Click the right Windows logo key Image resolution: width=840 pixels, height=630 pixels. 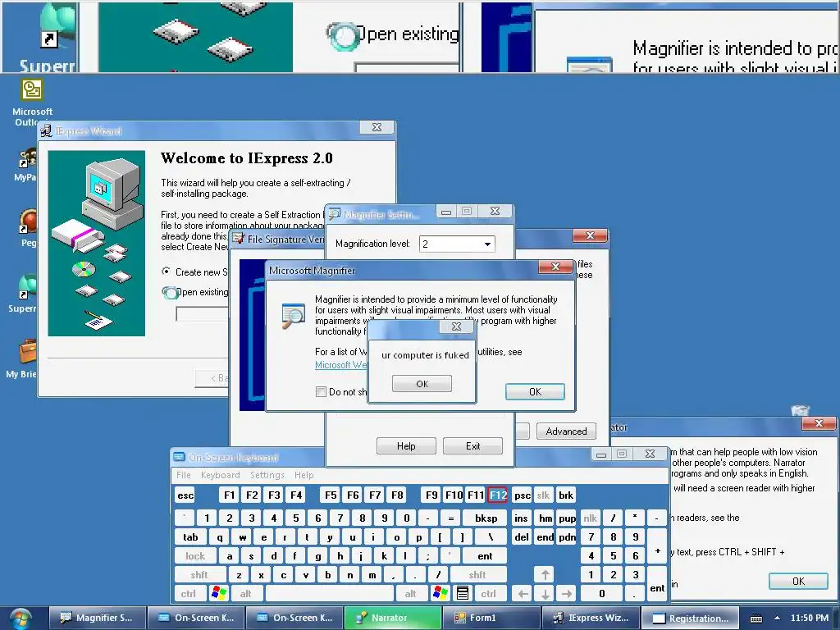tap(441, 594)
